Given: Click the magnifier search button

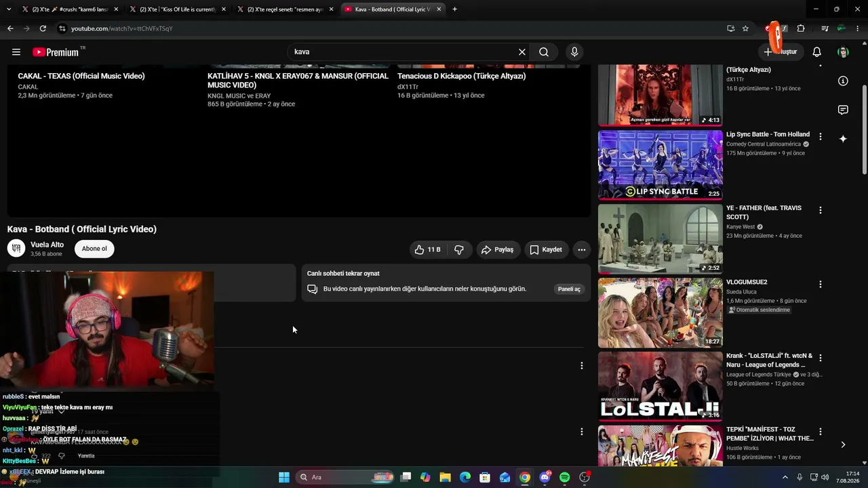Looking at the screenshot, I should [x=544, y=52].
